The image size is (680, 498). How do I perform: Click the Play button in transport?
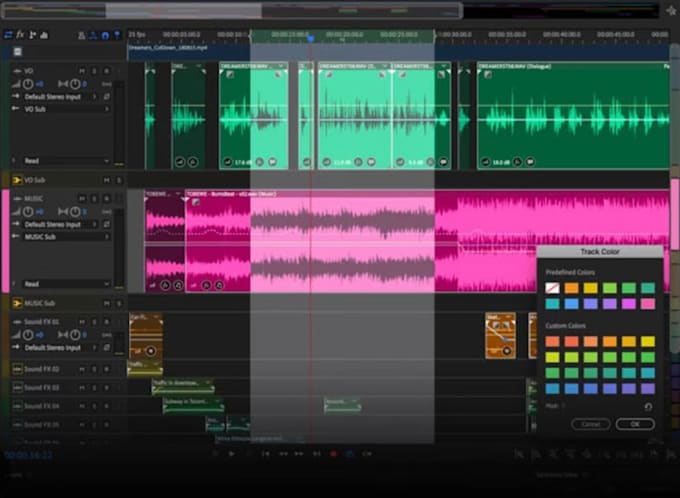pos(231,454)
